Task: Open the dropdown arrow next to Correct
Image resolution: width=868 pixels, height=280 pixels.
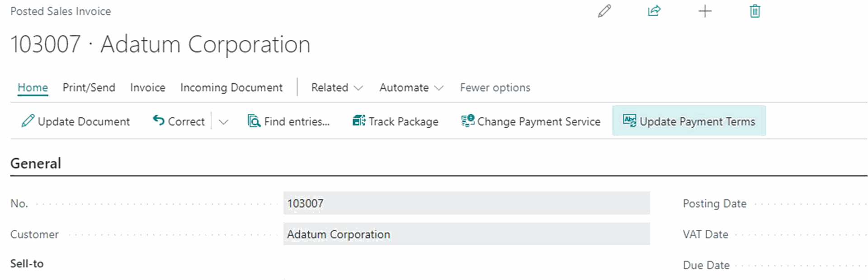Action: click(223, 122)
